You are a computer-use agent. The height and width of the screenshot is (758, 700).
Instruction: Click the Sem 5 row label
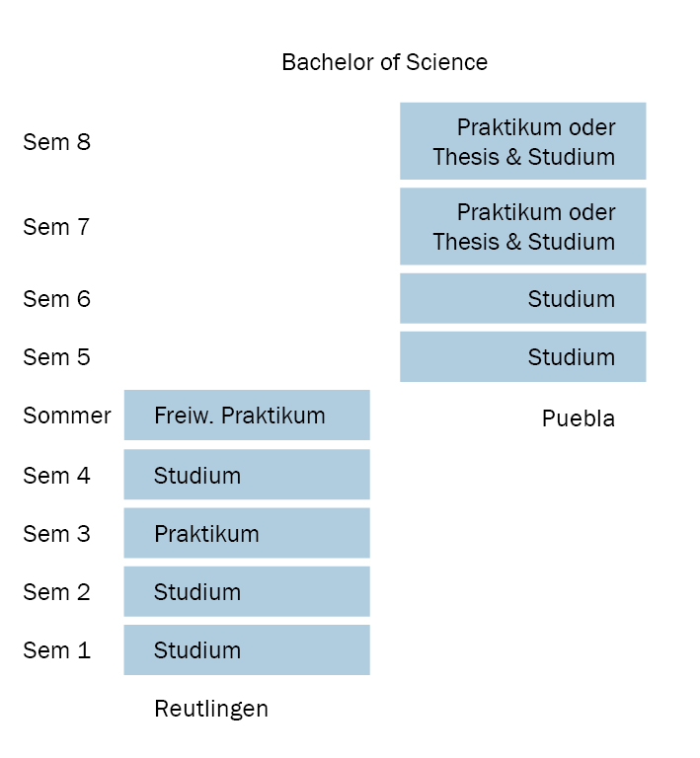pyautogui.click(x=56, y=357)
